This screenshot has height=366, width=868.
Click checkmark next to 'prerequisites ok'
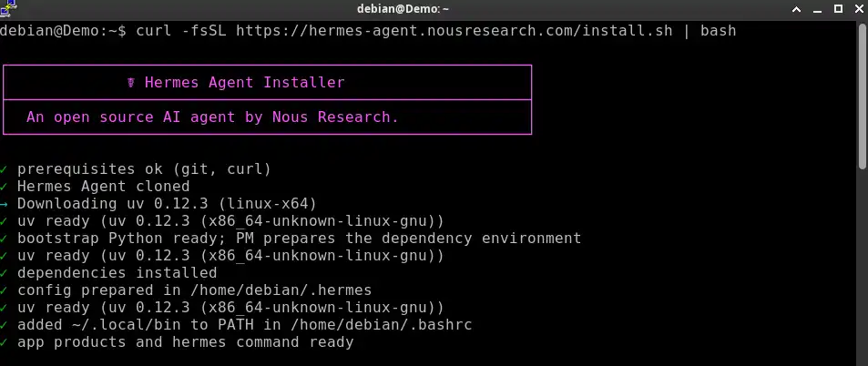[x=4, y=169]
